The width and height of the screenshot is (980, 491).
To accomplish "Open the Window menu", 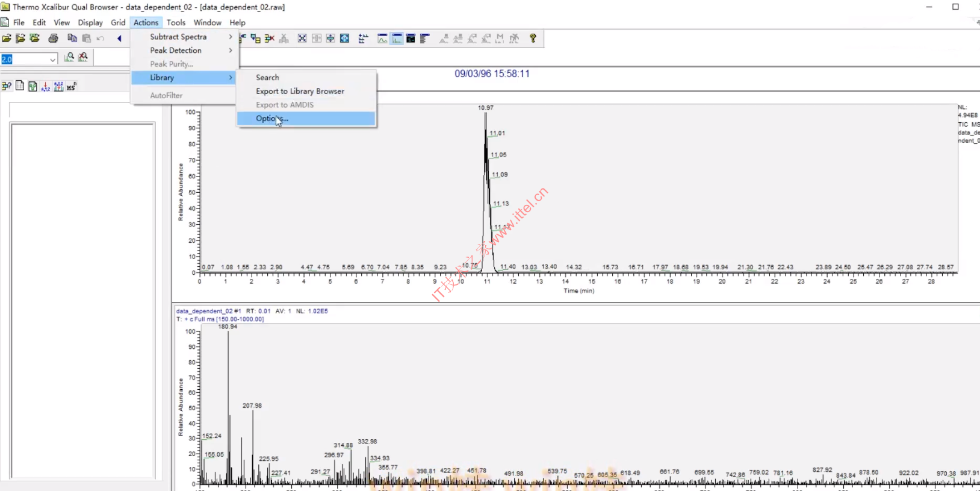I will click(208, 22).
